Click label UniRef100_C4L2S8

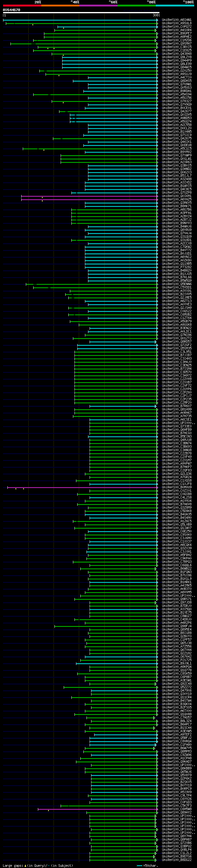(x=177, y=497)
